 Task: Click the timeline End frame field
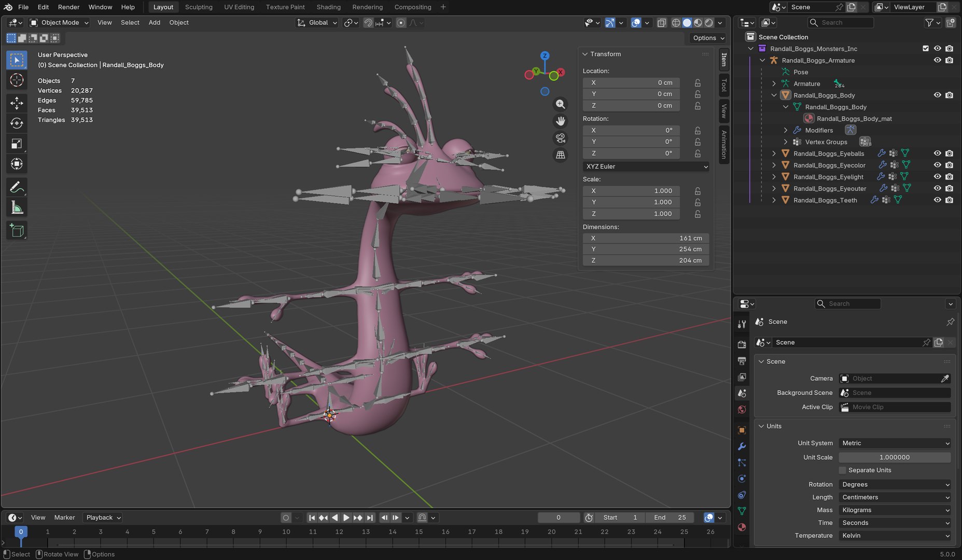pyautogui.click(x=671, y=517)
